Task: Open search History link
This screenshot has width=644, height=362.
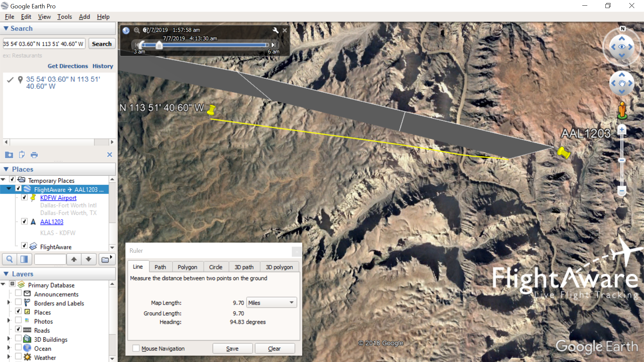Action: click(x=103, y=66)
